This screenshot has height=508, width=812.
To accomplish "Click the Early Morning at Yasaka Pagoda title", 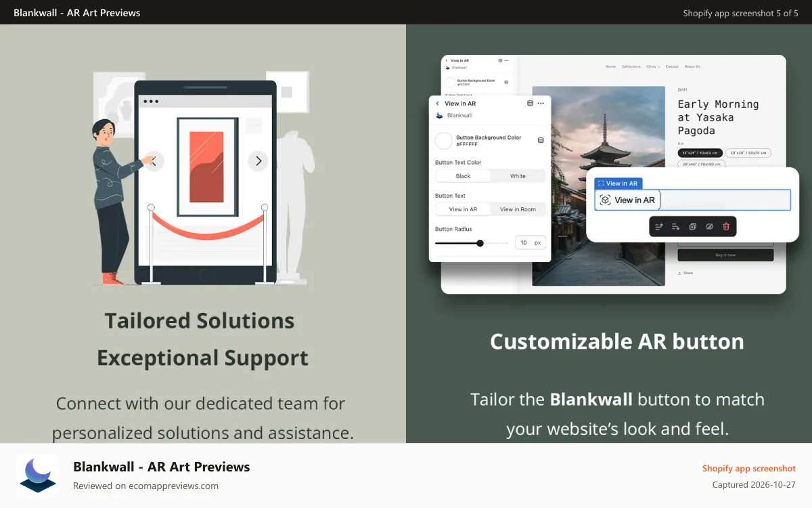I will point(719,117).
